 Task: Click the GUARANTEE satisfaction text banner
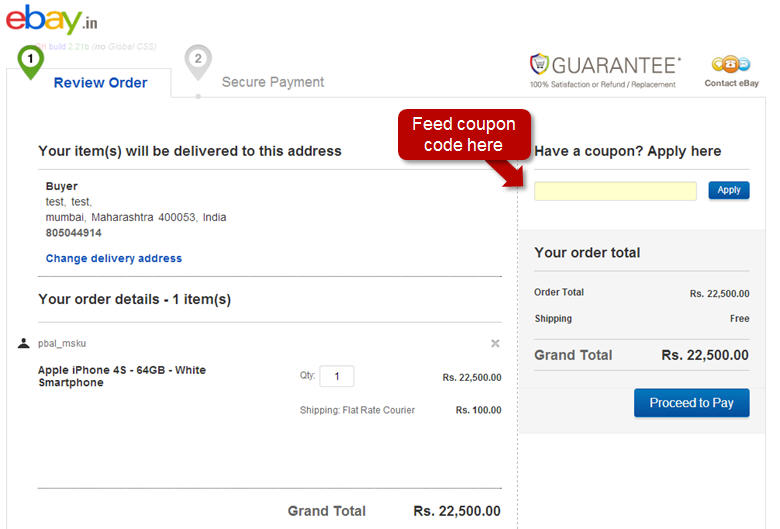[x=616, y=66]
